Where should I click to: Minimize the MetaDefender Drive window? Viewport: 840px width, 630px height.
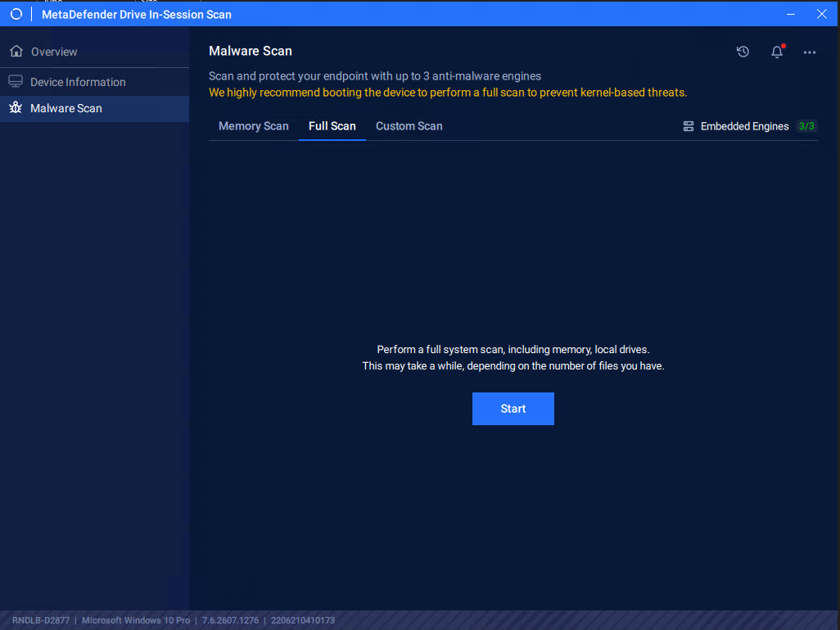tap(791, 15)
